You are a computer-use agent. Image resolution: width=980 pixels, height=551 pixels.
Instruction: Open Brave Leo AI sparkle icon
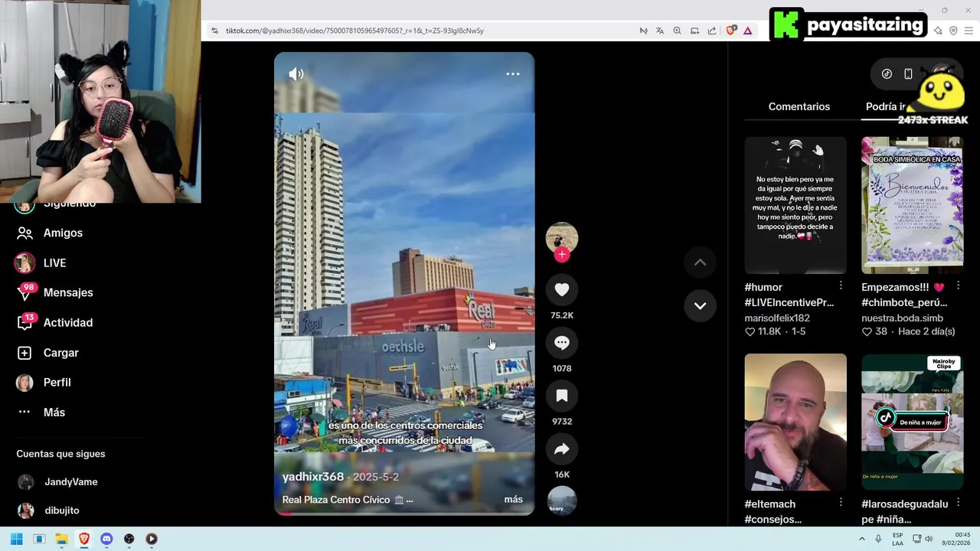tap(939, 31)
